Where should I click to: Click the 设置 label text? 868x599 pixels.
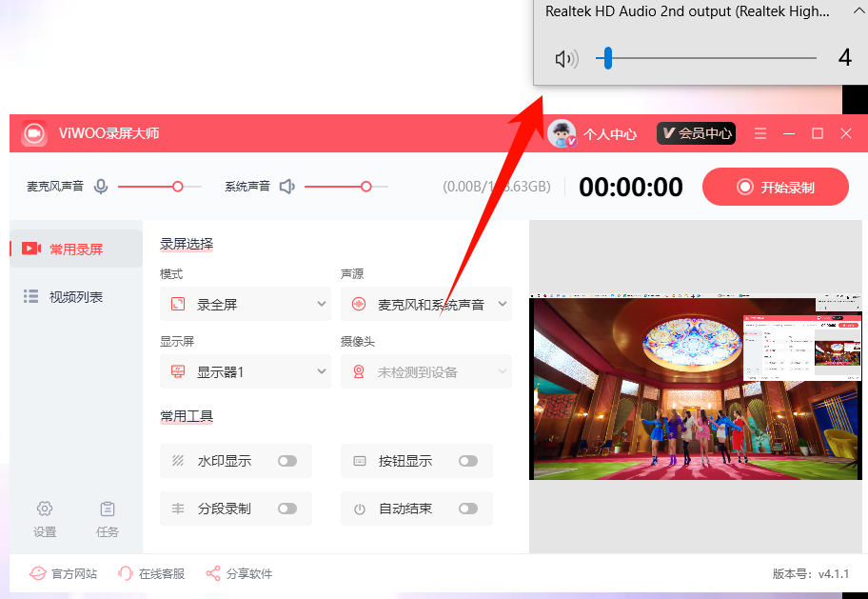[x=45, y=532]
